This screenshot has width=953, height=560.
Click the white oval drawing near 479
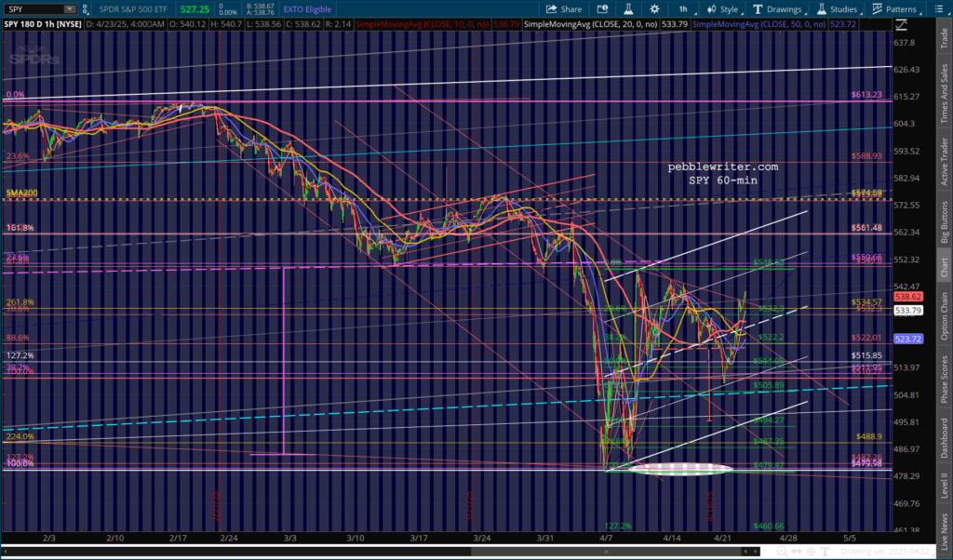coord(679,469)
